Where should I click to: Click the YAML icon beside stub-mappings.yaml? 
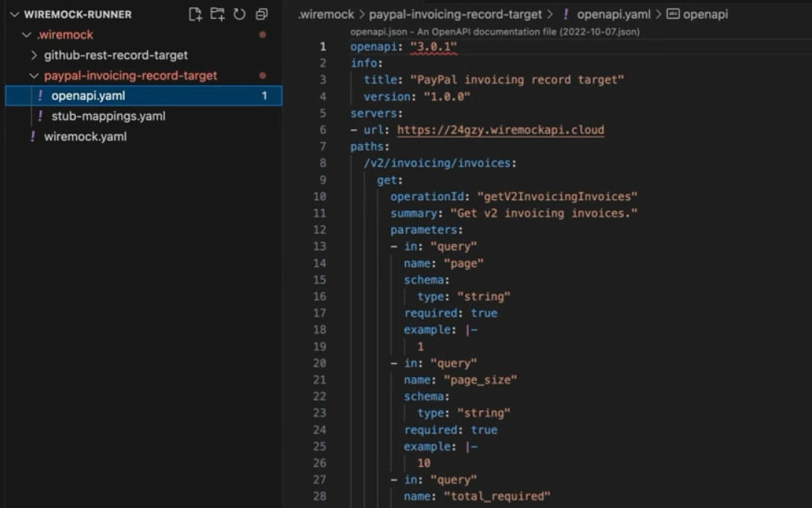[40, 116]
